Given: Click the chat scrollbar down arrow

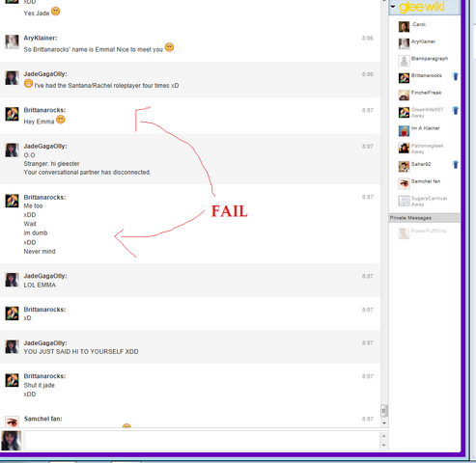Looking at the screenshot, I should [384, 423].
